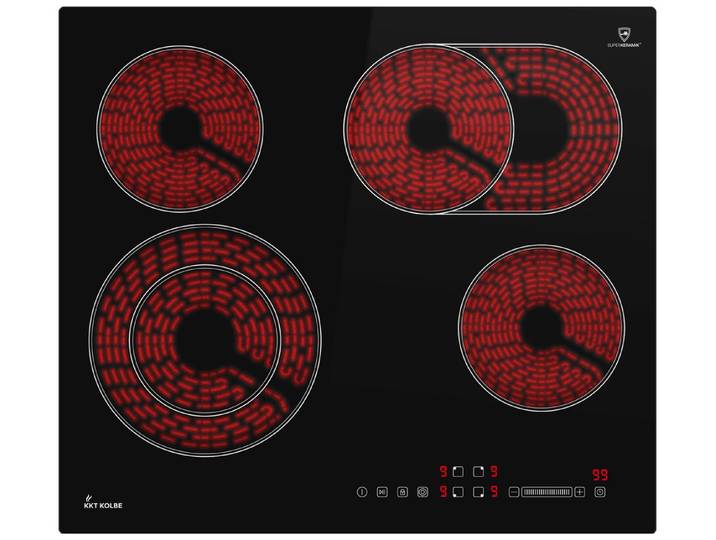The height and width of the screenshot is (540, 716).
Task: Touch the bottom-right zone power level 9 display
Action: point(494,492)
